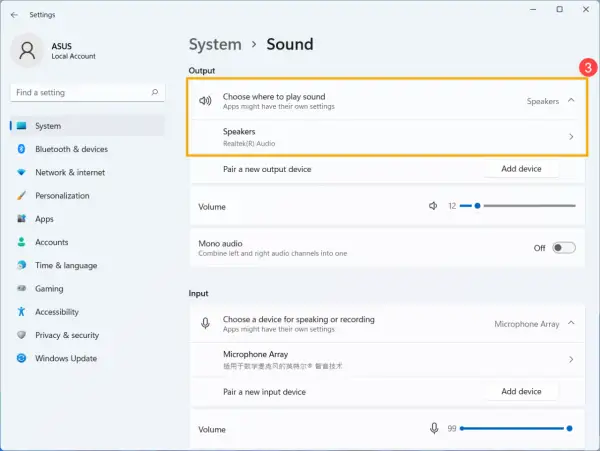Open Bluetooth & devices via its icon

(21, 149)
